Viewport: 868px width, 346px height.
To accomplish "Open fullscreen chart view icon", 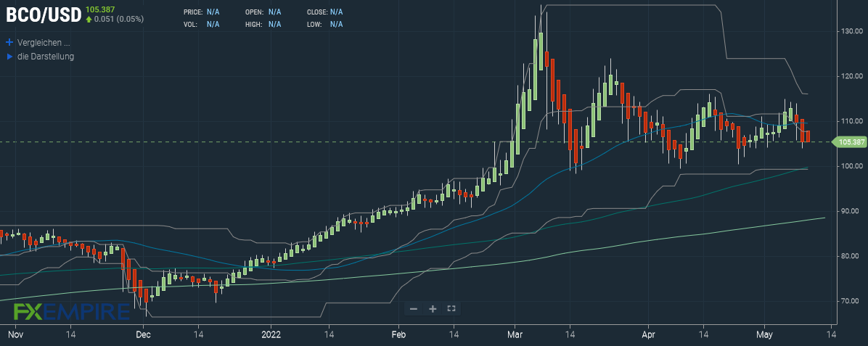I will [451, 309].
